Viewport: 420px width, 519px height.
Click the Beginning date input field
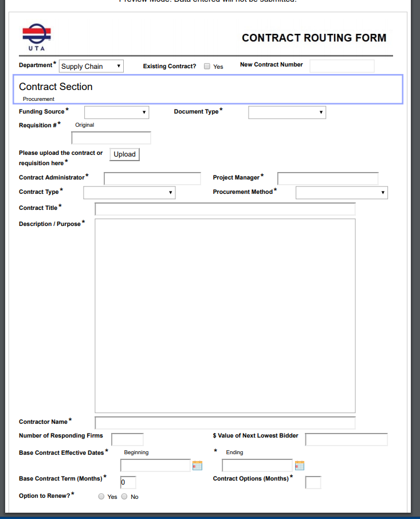coord(155,465)
